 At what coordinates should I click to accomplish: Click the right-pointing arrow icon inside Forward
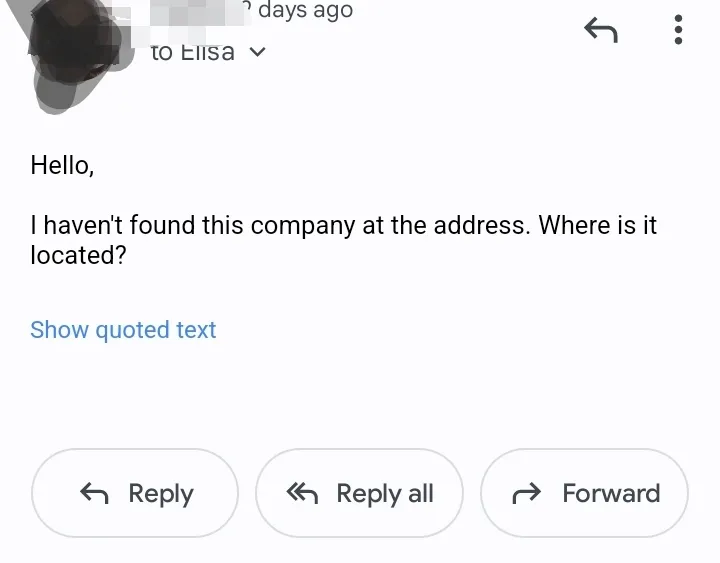click(x=527, y=493)
